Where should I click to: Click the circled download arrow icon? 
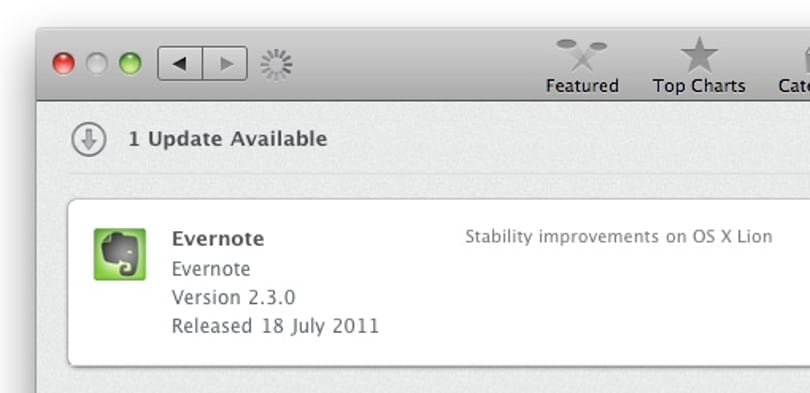pos(89,139)
